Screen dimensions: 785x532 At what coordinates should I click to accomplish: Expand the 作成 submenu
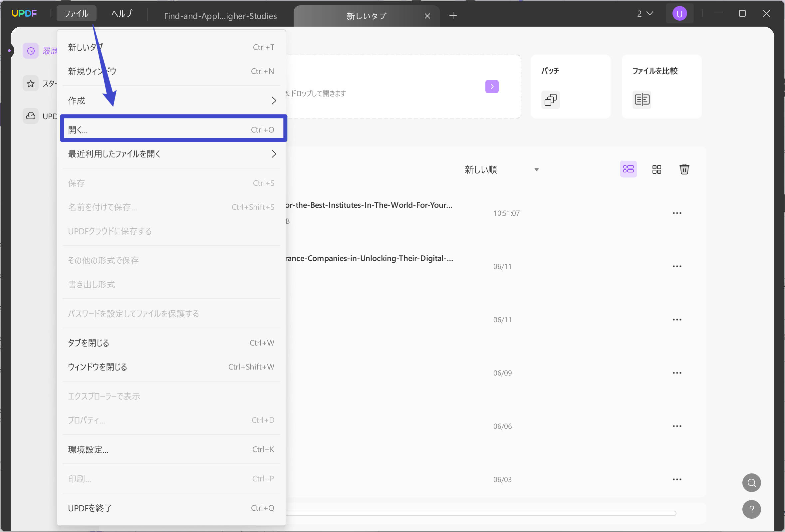tap(172, 101)
